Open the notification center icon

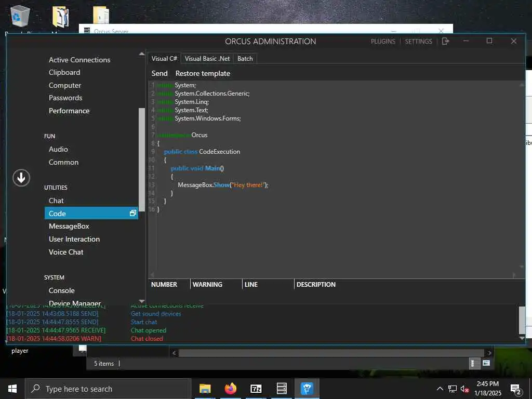click(515, 389)
